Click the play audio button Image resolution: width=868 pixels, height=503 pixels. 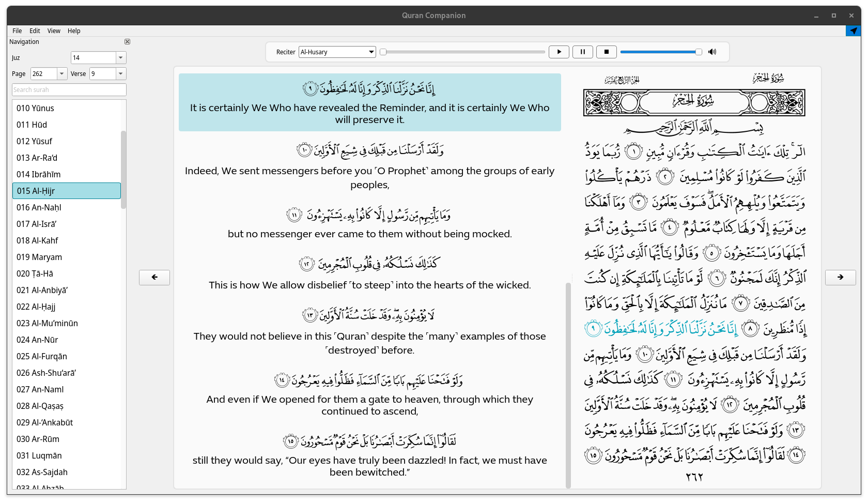click(559, 52)
